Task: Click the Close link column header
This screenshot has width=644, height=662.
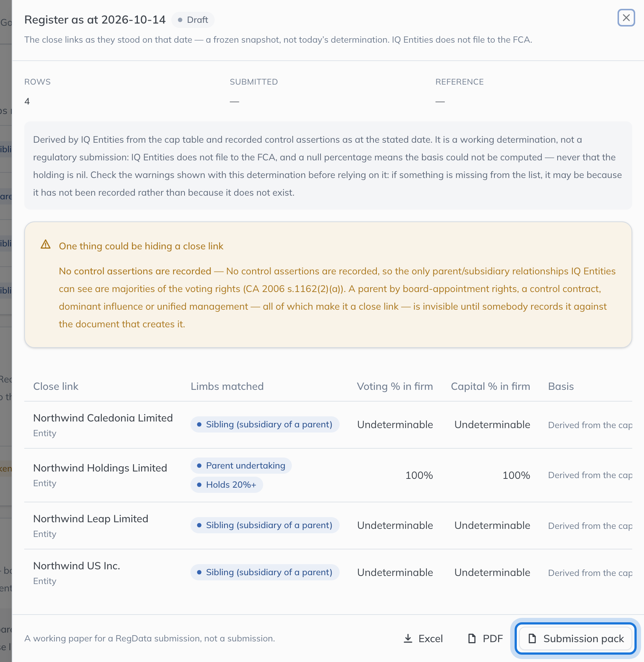Action: pyautogui.click(x=56, y=386)
